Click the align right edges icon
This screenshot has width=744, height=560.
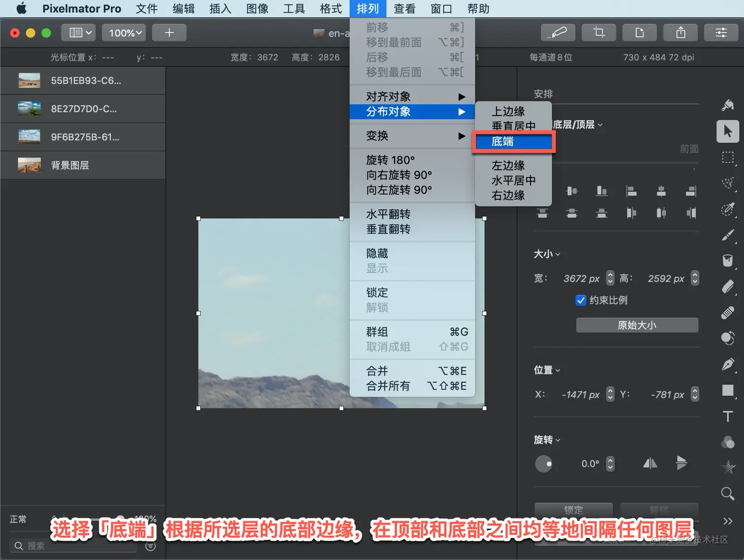pyautogui.click(x=691, y=191)
